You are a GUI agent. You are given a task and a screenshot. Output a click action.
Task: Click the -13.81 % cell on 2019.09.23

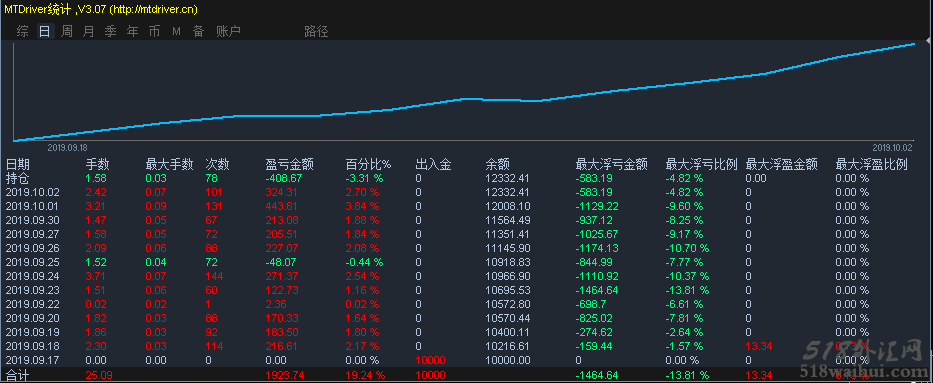(x=687, y=290)
